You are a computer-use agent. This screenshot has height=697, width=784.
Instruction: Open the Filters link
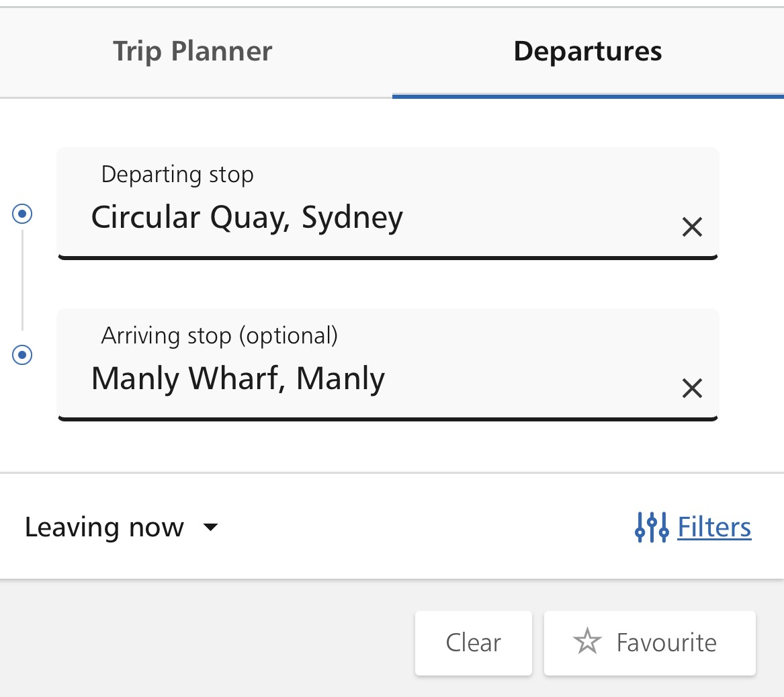[x=714, y=528]
